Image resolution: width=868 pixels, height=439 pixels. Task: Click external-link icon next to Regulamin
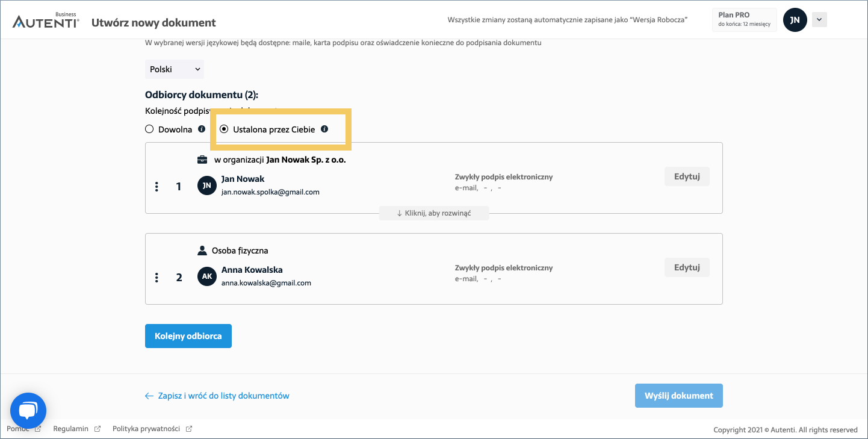tap(98, 429)
